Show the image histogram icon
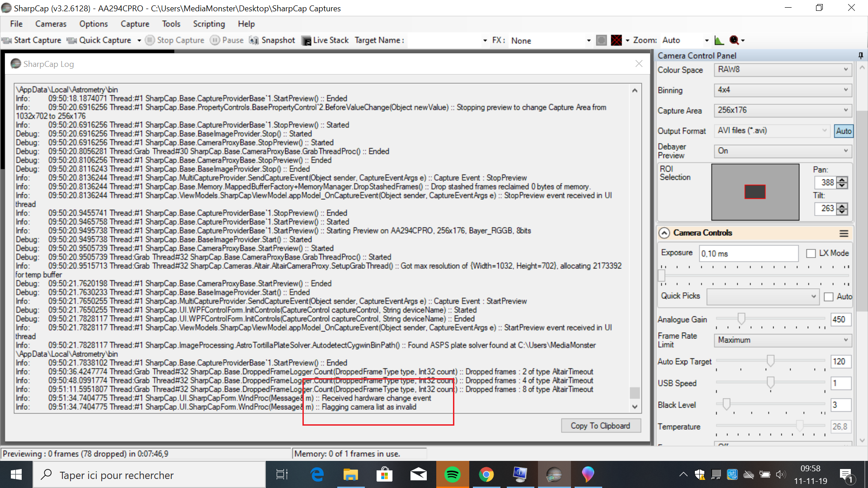This screenshot has width=868, height=488. tap(719, 40)
